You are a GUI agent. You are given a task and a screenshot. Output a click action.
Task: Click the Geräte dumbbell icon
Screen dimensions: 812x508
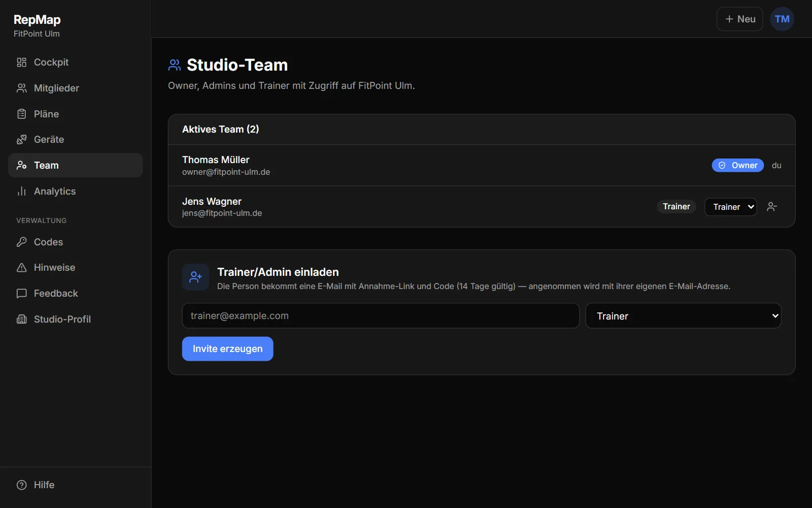coord(21,140)
